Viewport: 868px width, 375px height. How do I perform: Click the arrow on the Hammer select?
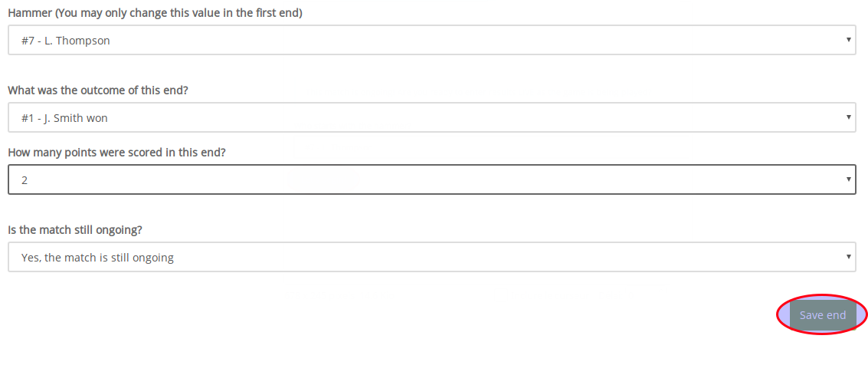point(848,40)
